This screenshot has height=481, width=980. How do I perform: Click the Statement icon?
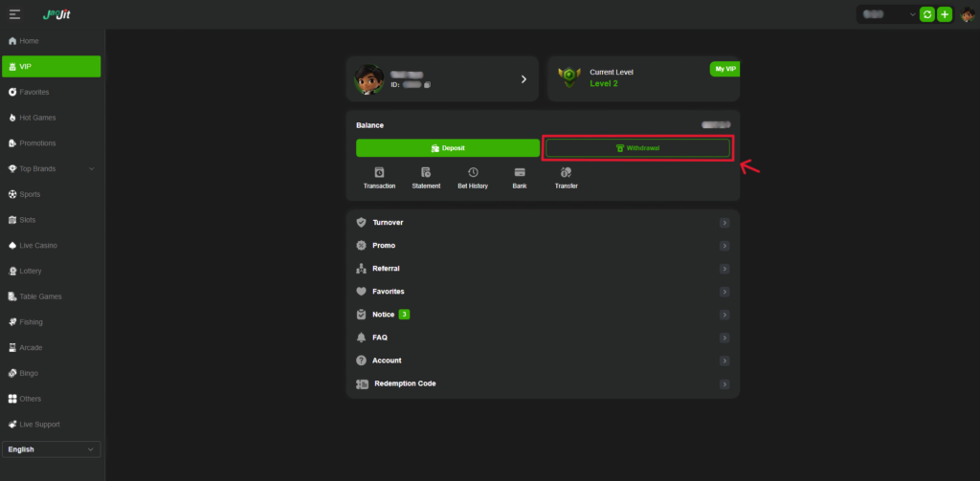(426, 173)
